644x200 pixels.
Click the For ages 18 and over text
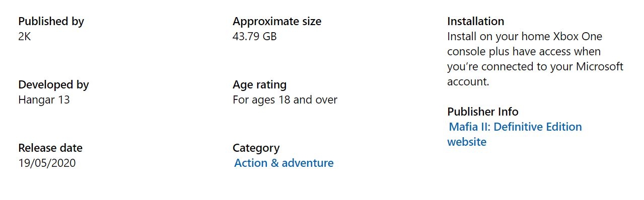point(285,99)
